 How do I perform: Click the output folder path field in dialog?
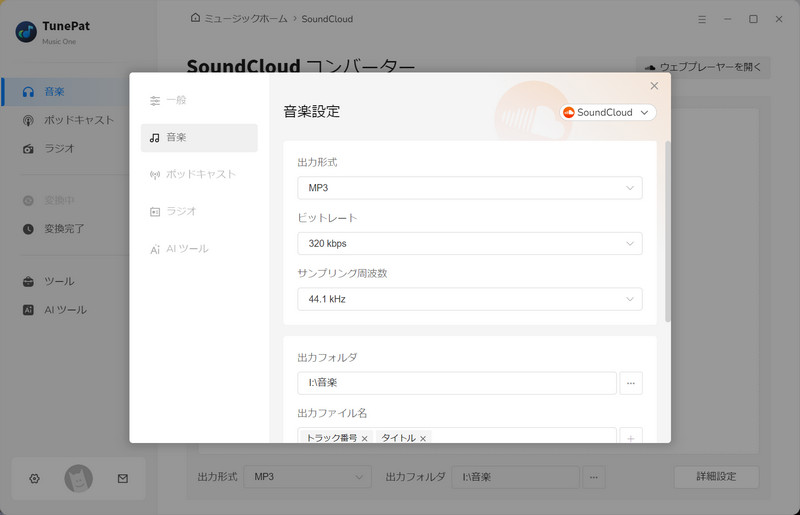tap(457, 383)
